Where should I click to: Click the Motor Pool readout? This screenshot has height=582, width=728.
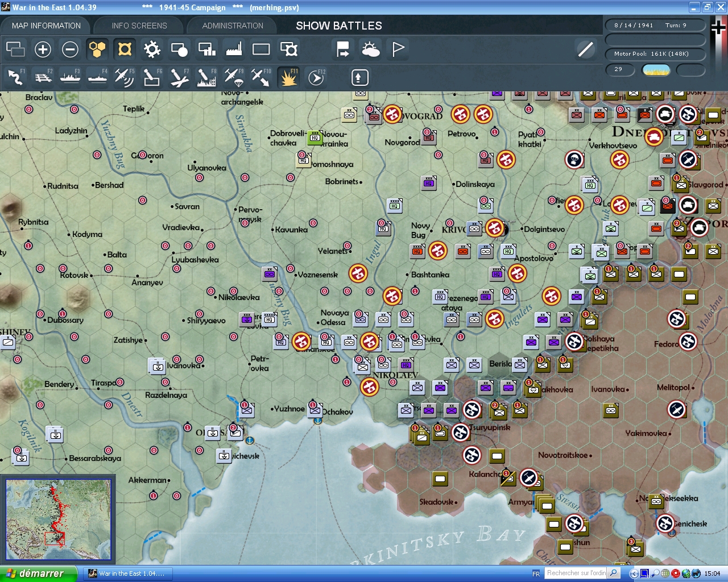click(x=655, y=54)
